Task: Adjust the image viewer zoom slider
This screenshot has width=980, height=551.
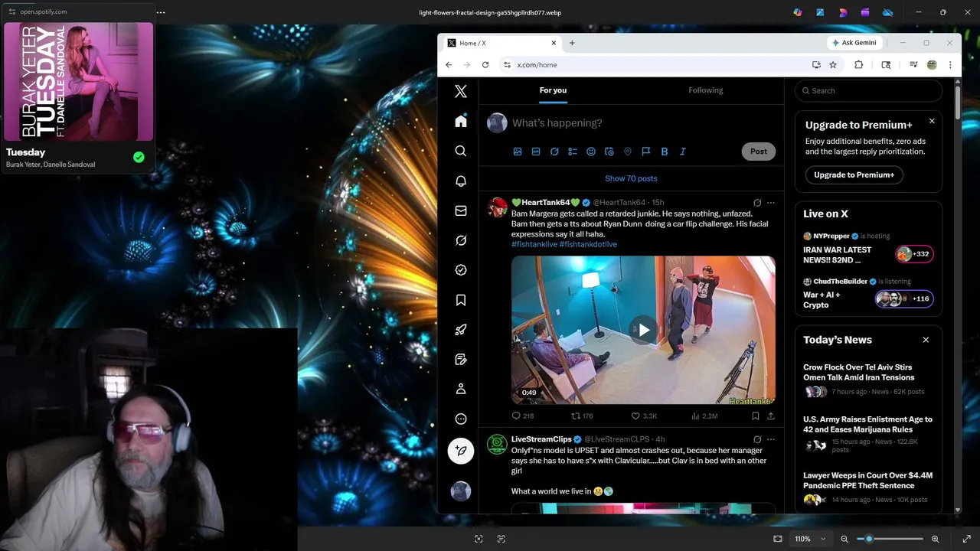Action: click(890, 539)
